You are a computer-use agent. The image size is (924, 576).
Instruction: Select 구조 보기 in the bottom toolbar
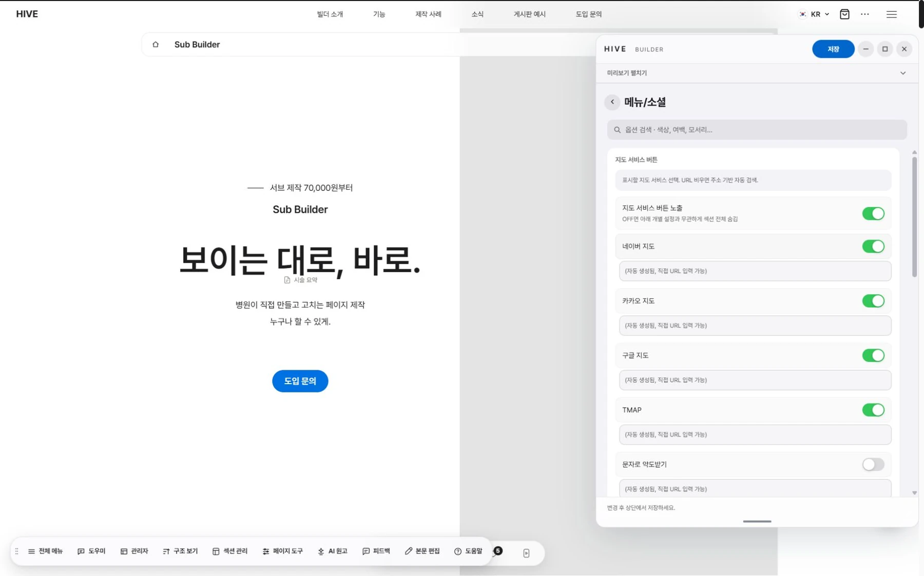tap(180, 551)
